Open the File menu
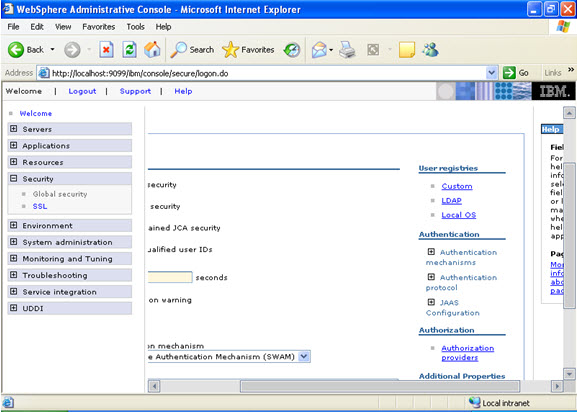 coord(13,26)
